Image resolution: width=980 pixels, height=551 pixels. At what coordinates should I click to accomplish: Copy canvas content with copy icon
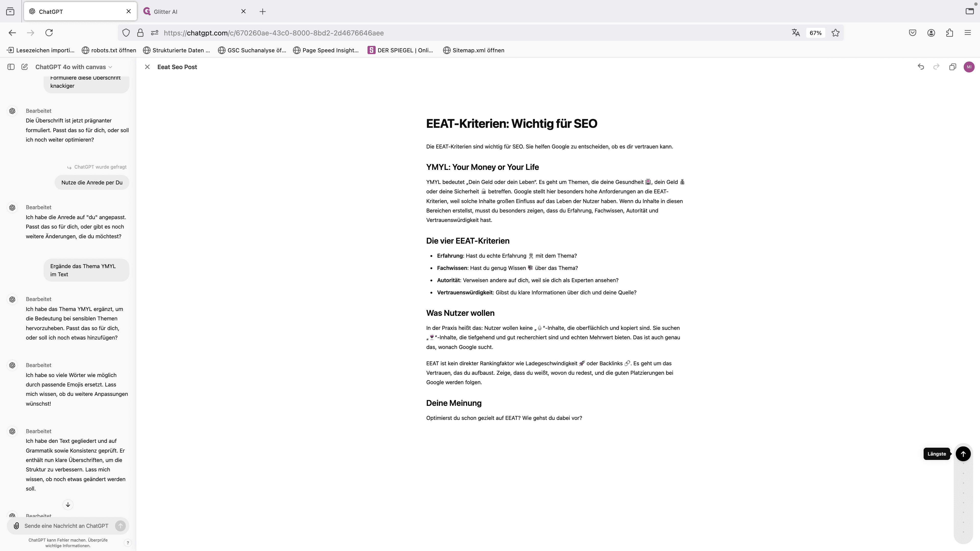coord(953,67)
